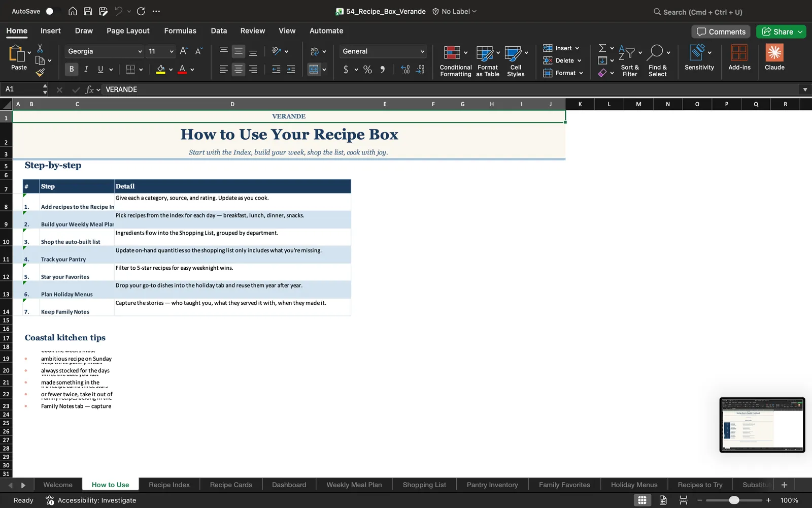Click Increase Decimal icon
812x508 pixels.
tap(405, 69)
